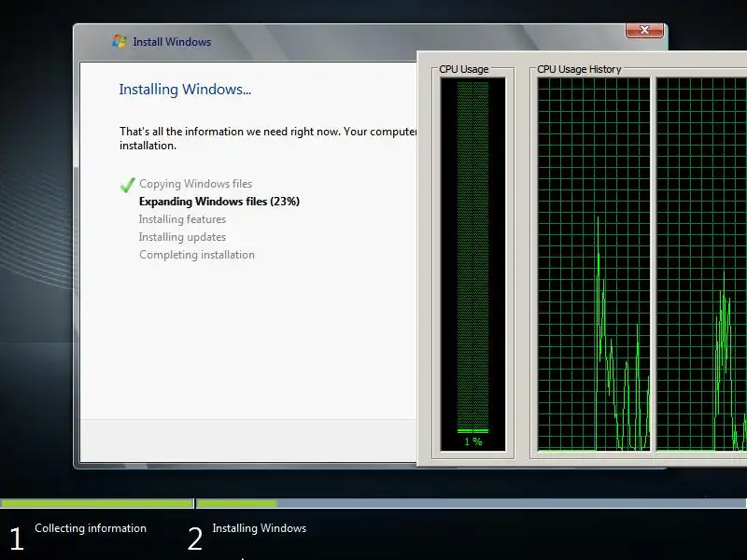Image resolution: width=747 pixels, height=560 pixels.
Task: Click the CPU Usage group label
Action: coord(463,69)
